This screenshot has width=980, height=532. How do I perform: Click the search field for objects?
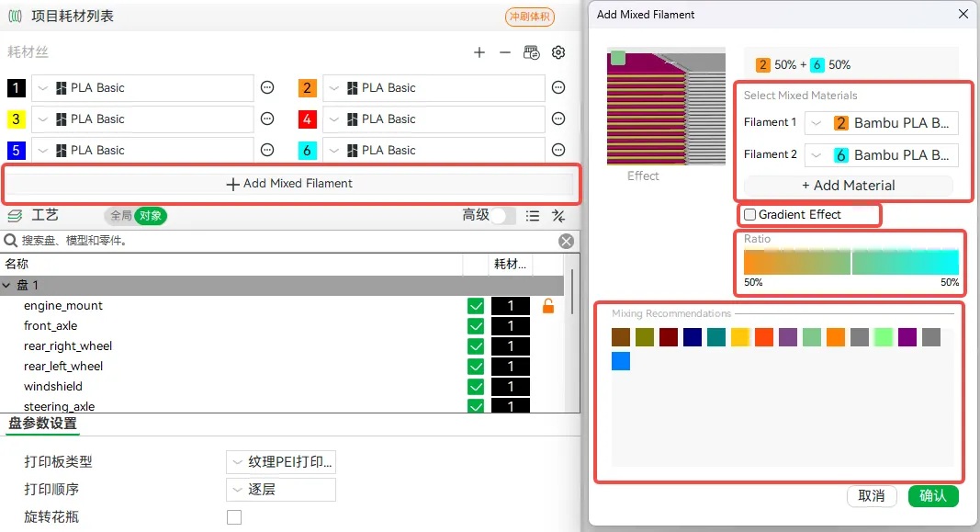coord(276,241)
